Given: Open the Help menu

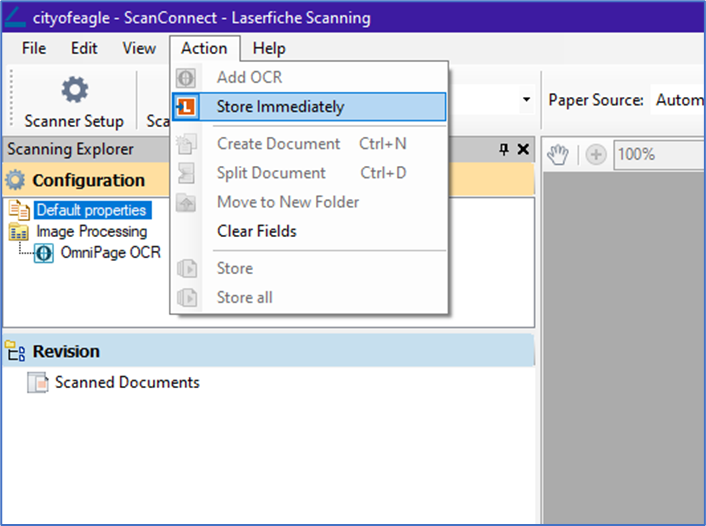Looking at the screenshot, I should click(269, 48).
